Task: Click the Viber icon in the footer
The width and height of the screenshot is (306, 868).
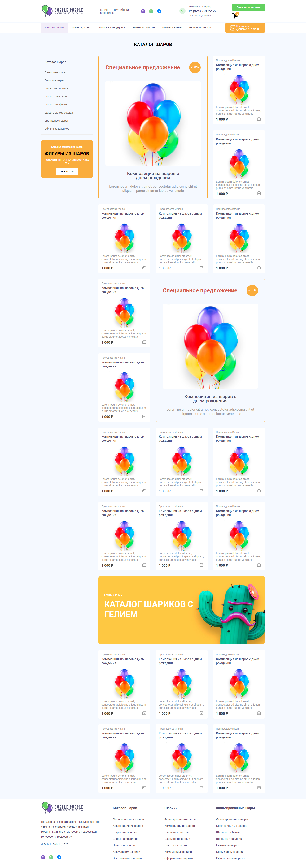Action: [43, 857]
